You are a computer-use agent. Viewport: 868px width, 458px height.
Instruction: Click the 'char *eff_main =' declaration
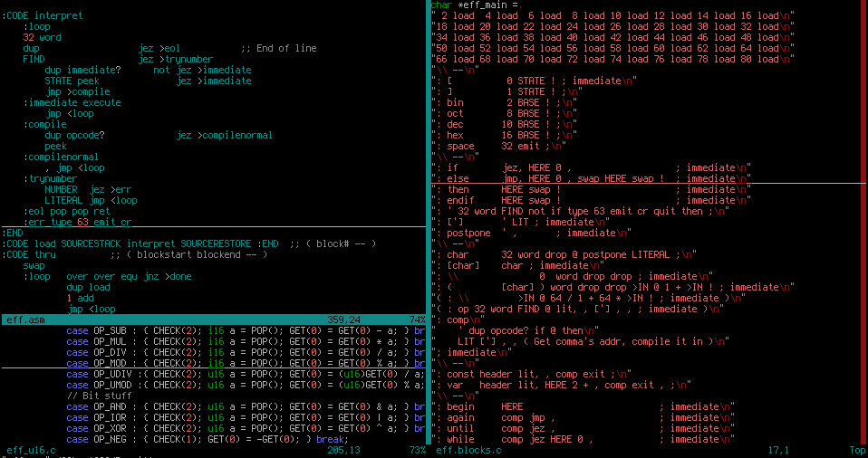477,5
